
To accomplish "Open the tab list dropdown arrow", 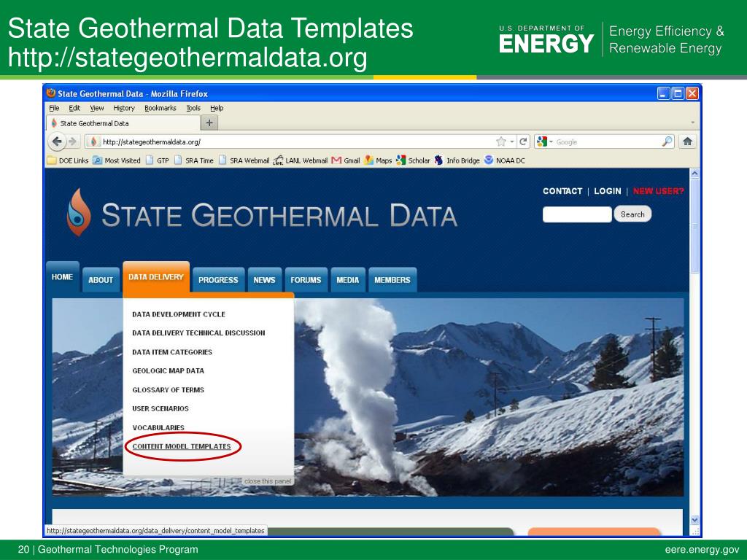I will pyautogui.click(x=692, y=122).
